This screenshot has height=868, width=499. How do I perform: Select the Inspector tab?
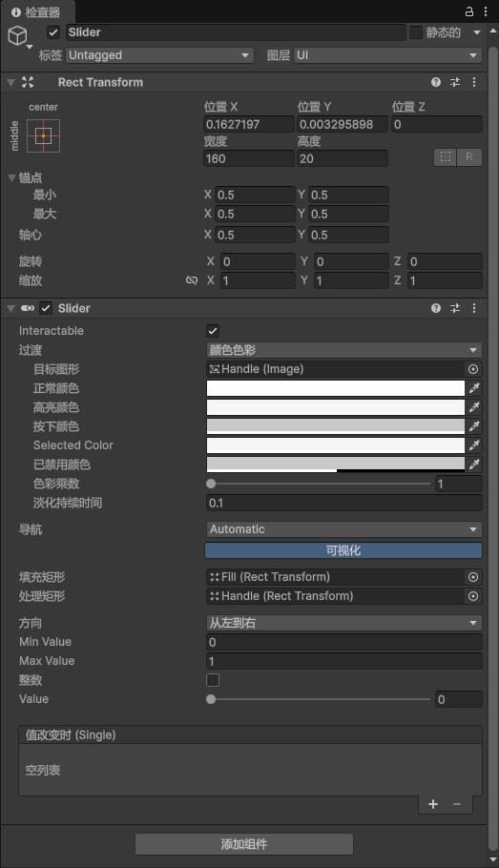[x=36, y=12]
